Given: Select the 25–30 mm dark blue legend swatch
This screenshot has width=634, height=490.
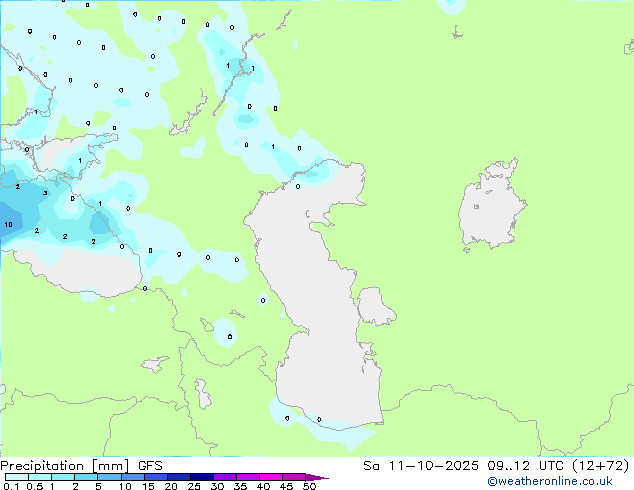Looking at the screenshot, I should point(201,477).
